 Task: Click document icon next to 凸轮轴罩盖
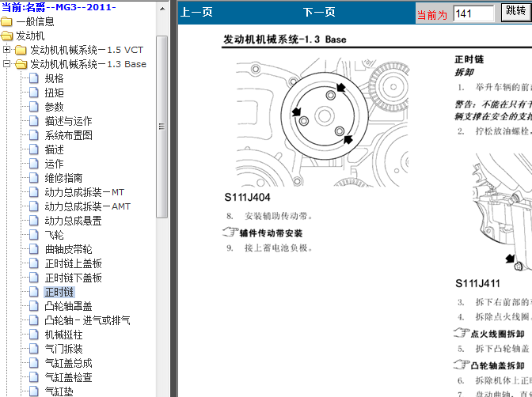coord(33,306)
